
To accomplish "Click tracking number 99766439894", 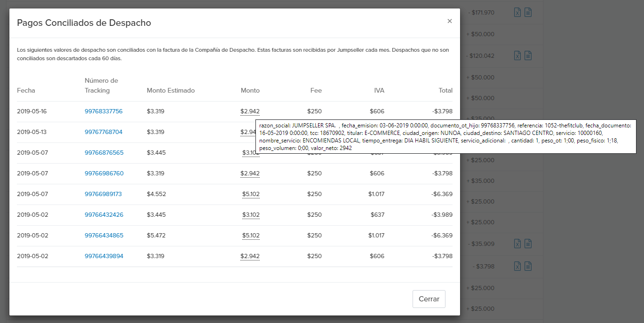I will pyautogui.click(x=104, y=256).
